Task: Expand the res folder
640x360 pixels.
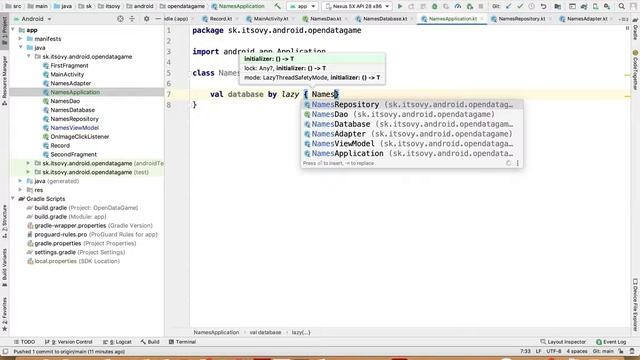Action: [20, 190]
